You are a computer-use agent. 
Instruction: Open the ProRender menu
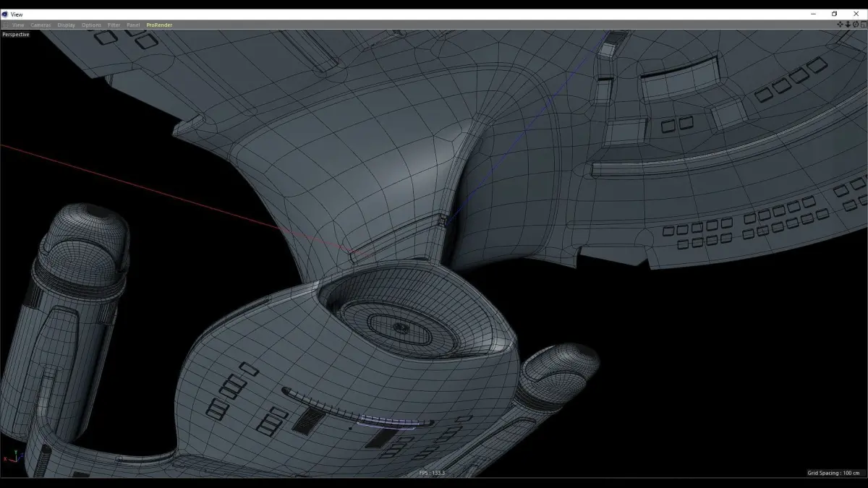159,25
